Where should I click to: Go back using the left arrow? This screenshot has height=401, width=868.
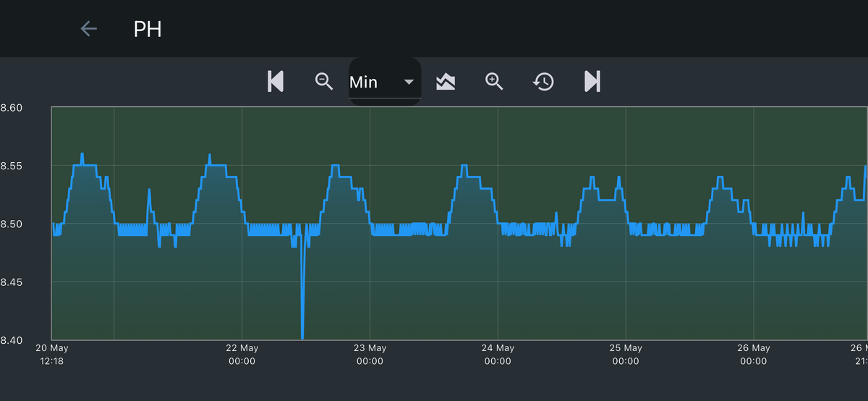(x=88, y=29)
